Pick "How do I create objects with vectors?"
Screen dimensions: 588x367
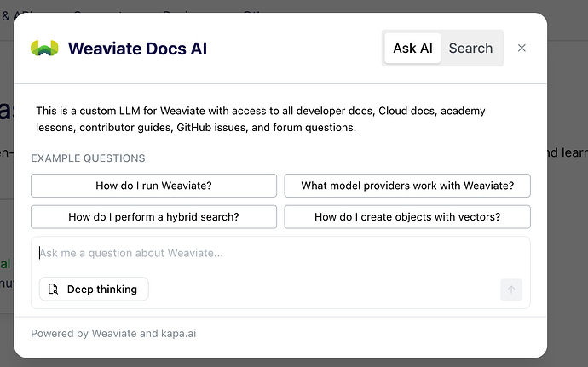(407, 217)
